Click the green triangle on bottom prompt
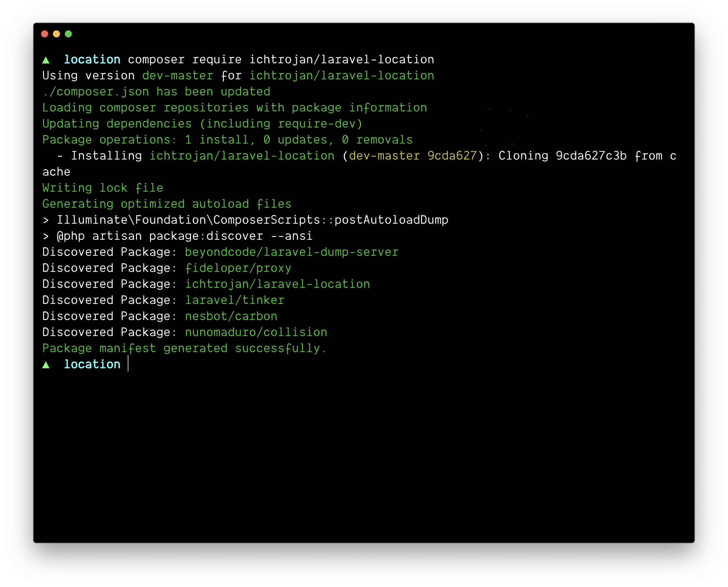 46,365
